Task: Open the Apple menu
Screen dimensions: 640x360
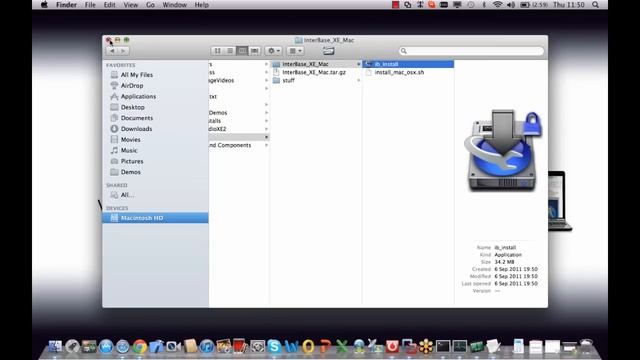Action: click(x=44, y=5)
